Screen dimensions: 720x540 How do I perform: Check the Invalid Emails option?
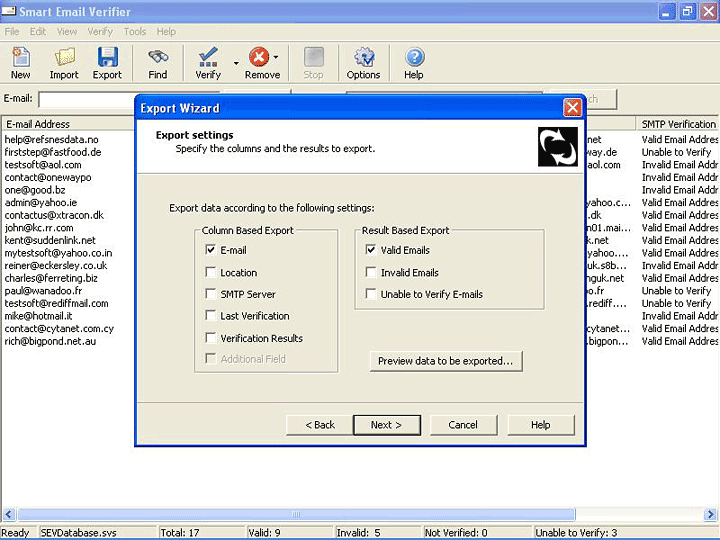click(x=371, y=272)
